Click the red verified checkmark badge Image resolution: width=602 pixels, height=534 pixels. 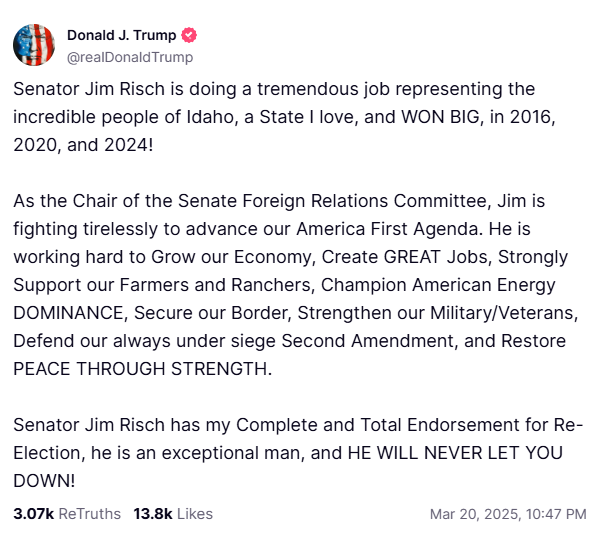[189, 35]
